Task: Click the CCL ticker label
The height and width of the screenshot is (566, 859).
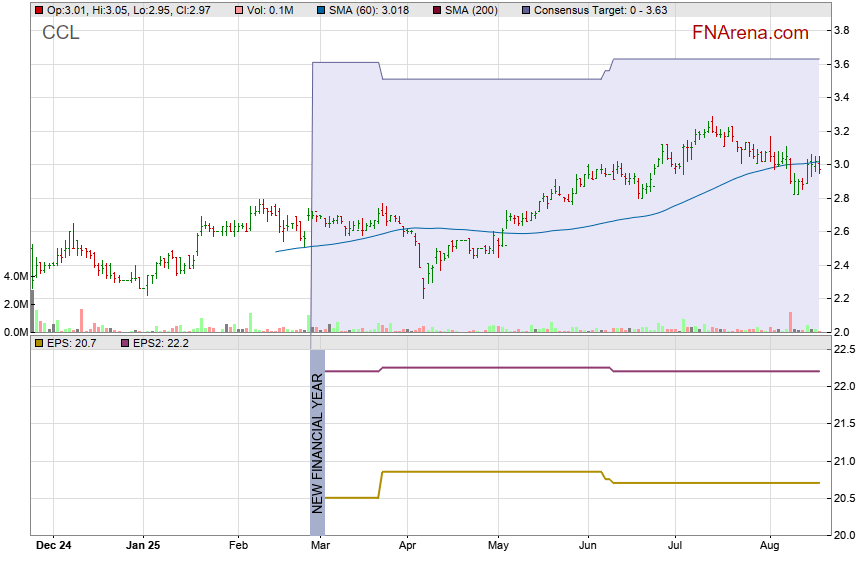Action: [60, 33]
